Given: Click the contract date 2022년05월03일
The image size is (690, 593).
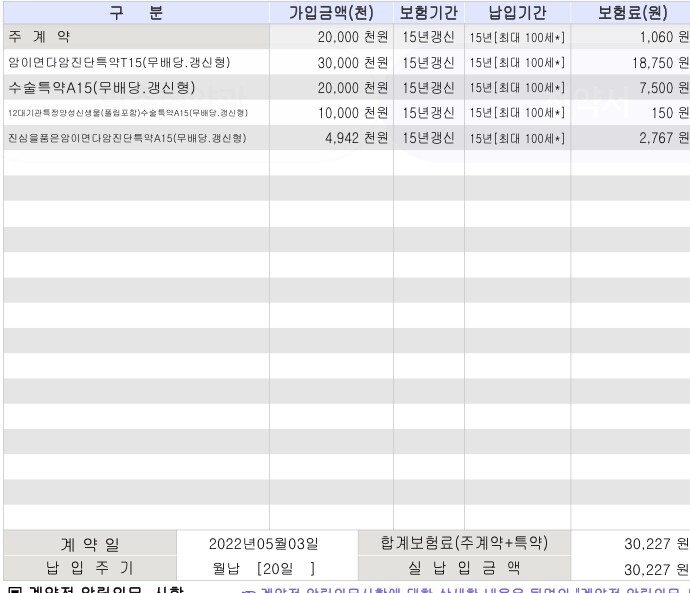Looking at the screenshot, I should (x=264, y=544).
